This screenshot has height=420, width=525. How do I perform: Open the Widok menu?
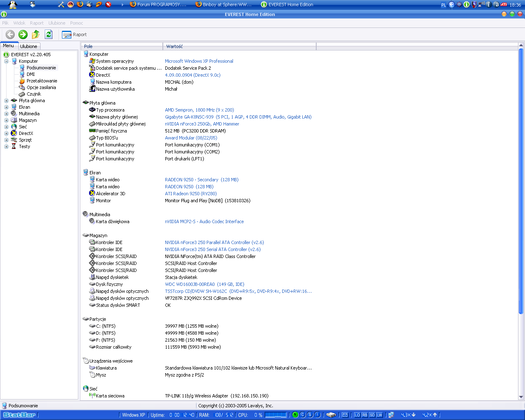click(19, 23)
